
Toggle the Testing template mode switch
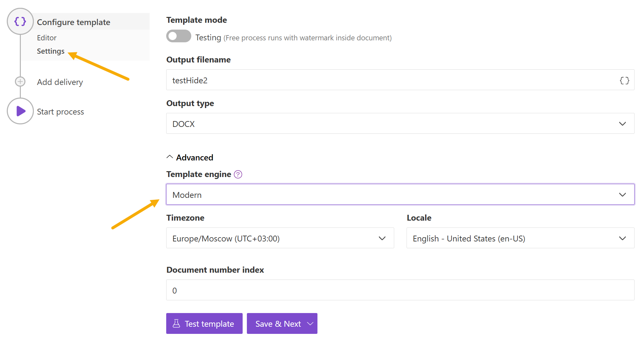coord(179,36)
